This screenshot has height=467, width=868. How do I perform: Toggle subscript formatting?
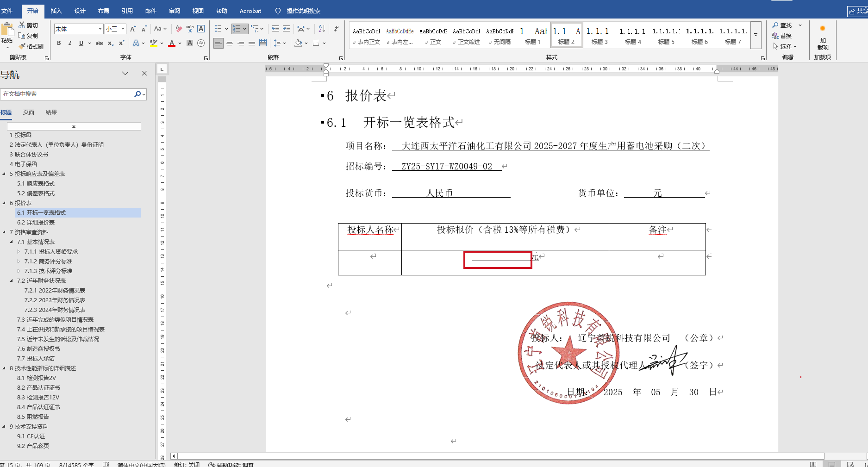pos(111,43)
